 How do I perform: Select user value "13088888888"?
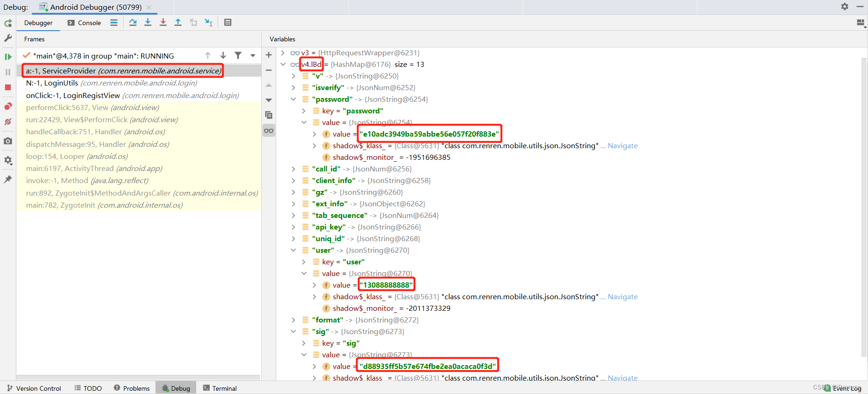pyautogui.click(x=386, y=285)
